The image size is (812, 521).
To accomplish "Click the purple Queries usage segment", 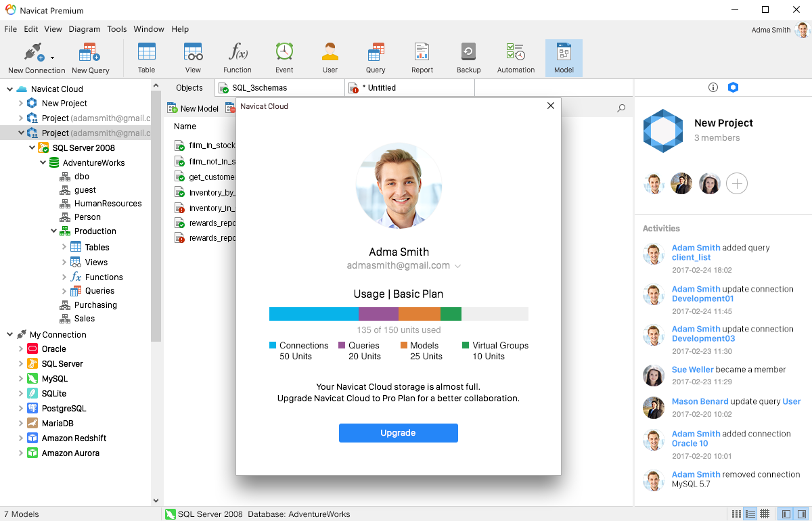I will click(x=378, y=314).
